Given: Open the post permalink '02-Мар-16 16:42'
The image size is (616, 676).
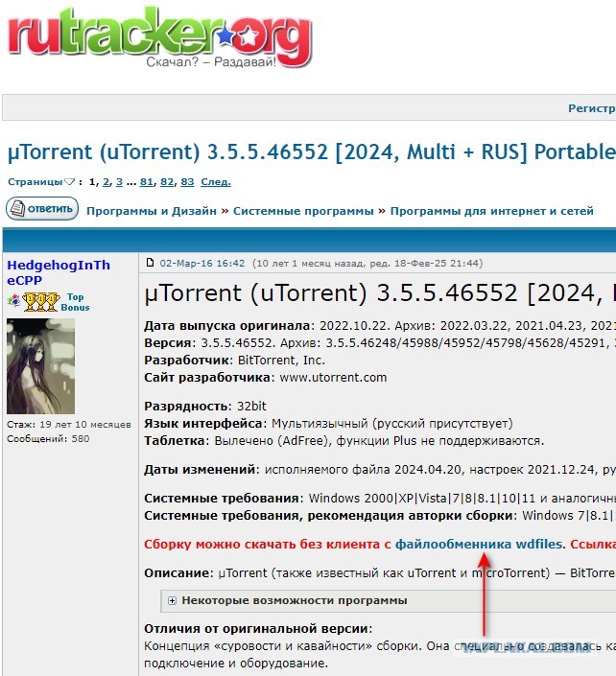Looking at the screenshot, I should tap(201, 263).
